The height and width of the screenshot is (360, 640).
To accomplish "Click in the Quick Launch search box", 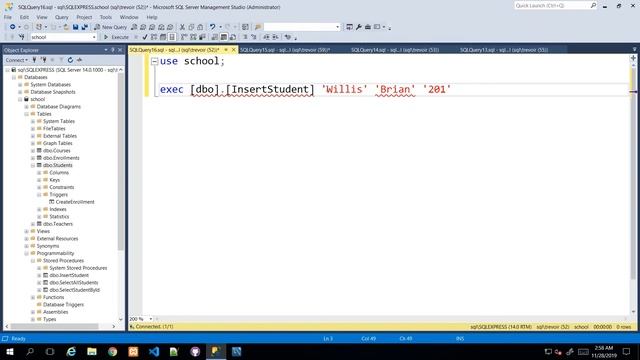I will [x=551, y=5].
